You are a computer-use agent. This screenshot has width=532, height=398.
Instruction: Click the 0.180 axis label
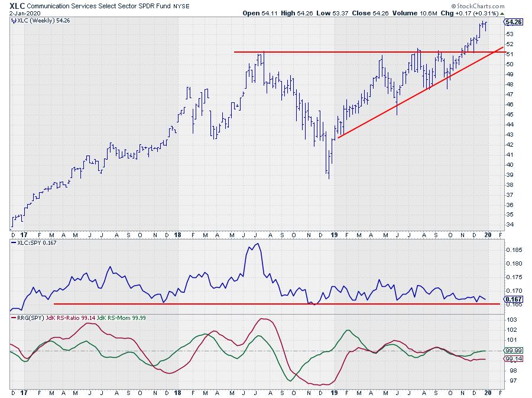(x=514, y=264)
